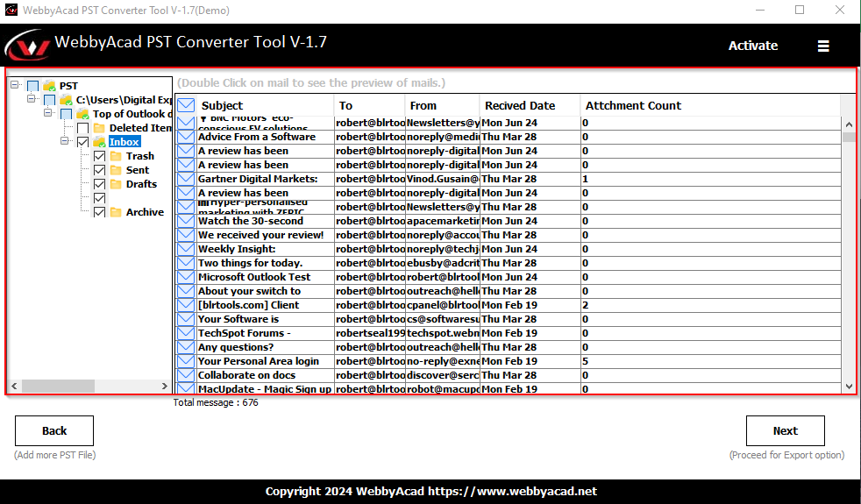Click the folder tree horizontal scrollbar thumb
This screenshot has height=504, width=861.
tap(58, 387)
